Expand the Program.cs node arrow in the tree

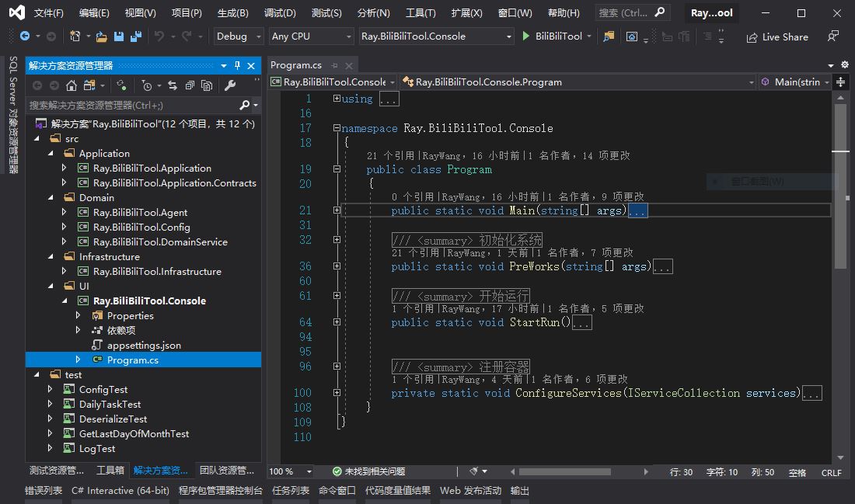(78, 360)
